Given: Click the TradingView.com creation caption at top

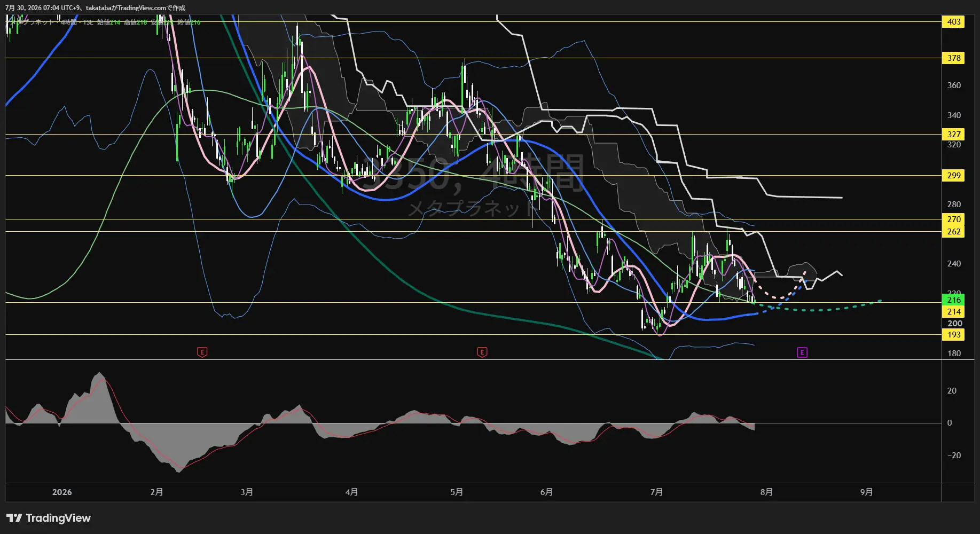Looking at the screenshot, I should coord(95,8).
